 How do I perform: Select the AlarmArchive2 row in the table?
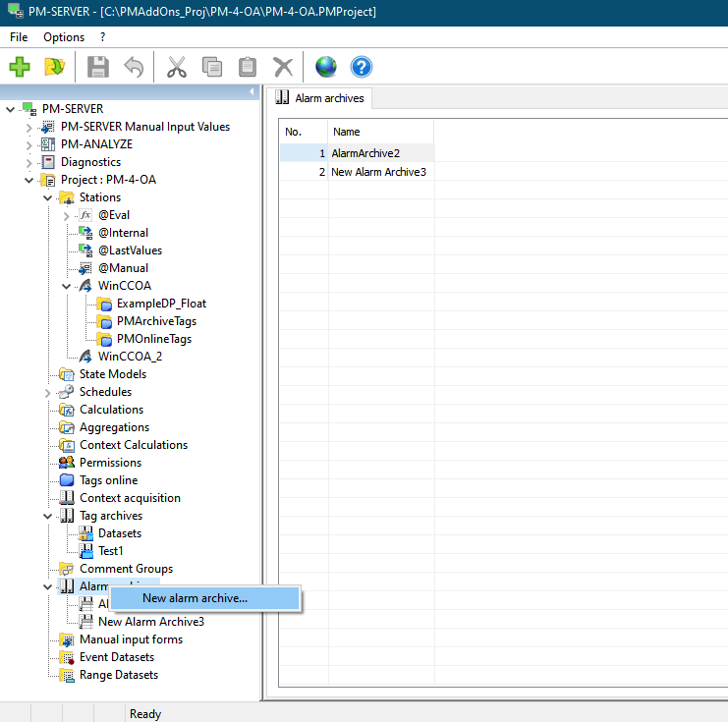pos(364,153)
